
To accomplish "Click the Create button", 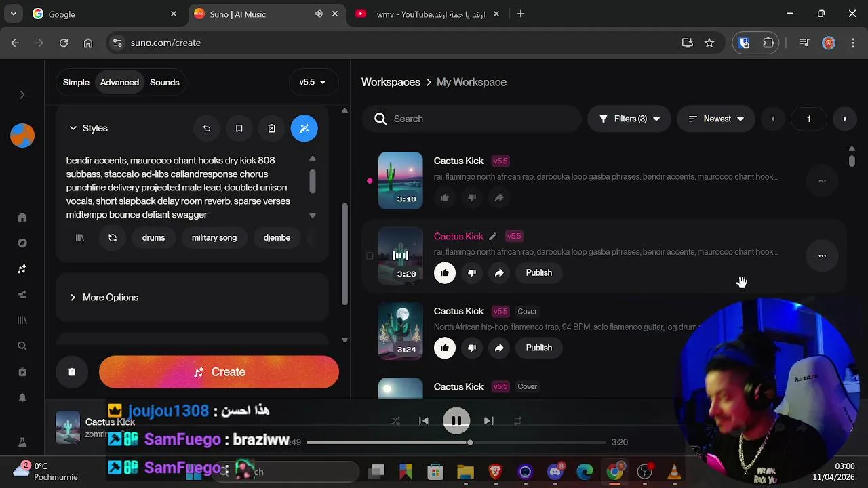I will (219, 372).
